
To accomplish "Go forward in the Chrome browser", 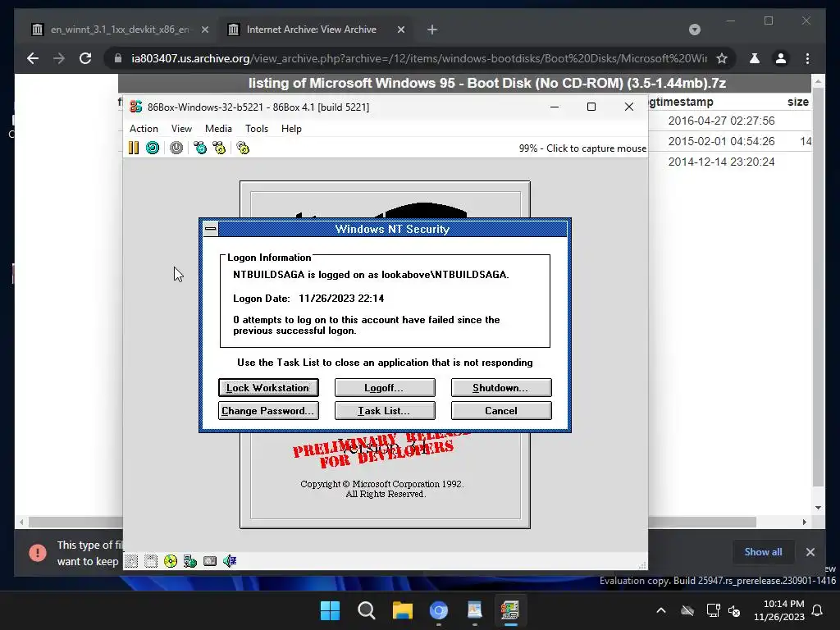I will coord(59,58).
